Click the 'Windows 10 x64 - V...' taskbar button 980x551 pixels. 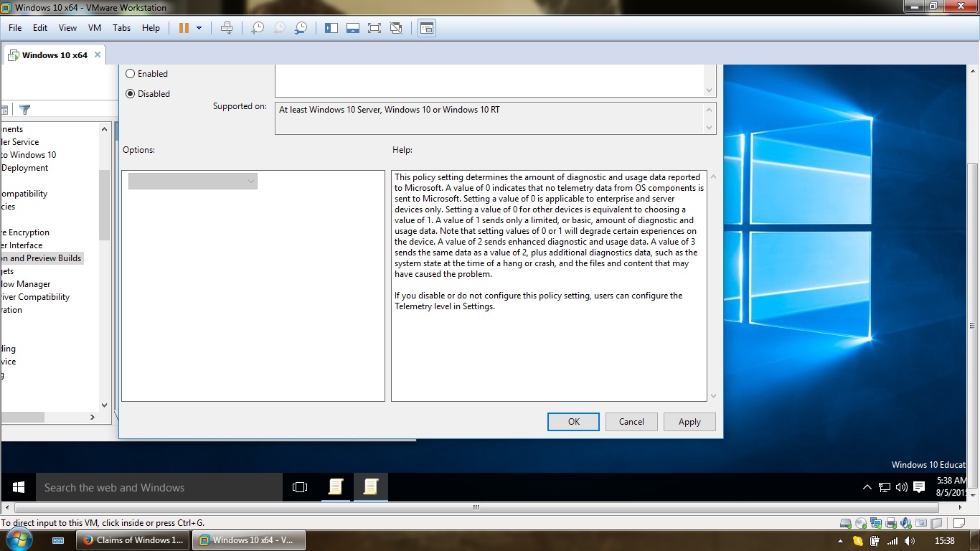point(249,540)
